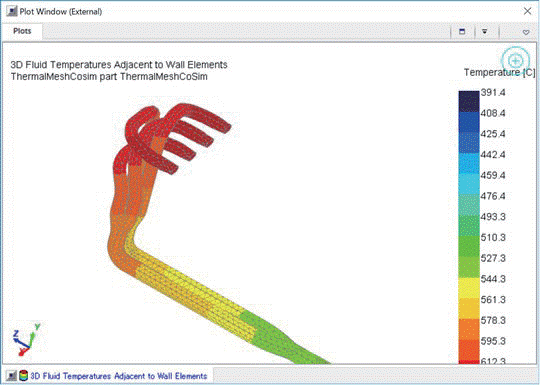This screenshot has height=385, width=540.
Task: Click the light blue 459.4 legend band
Action: pyautogui.click(x=469, y=184)
